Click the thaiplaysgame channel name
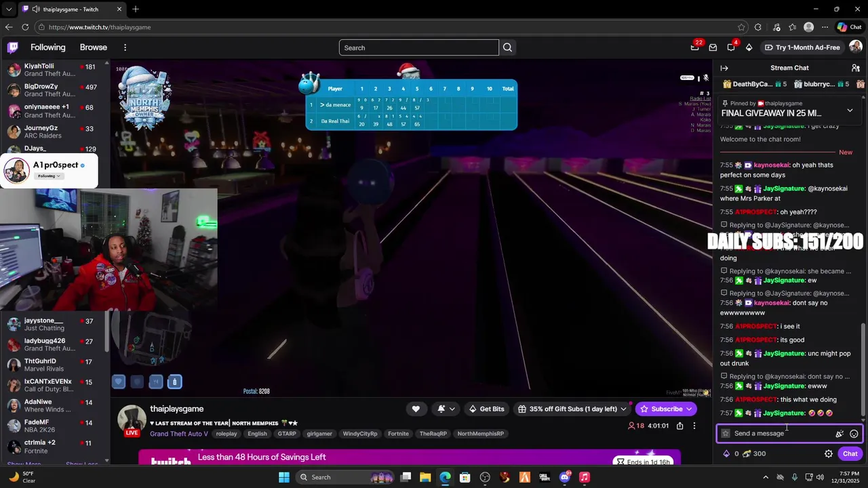 pyautogui.click(x=177, y=409)
